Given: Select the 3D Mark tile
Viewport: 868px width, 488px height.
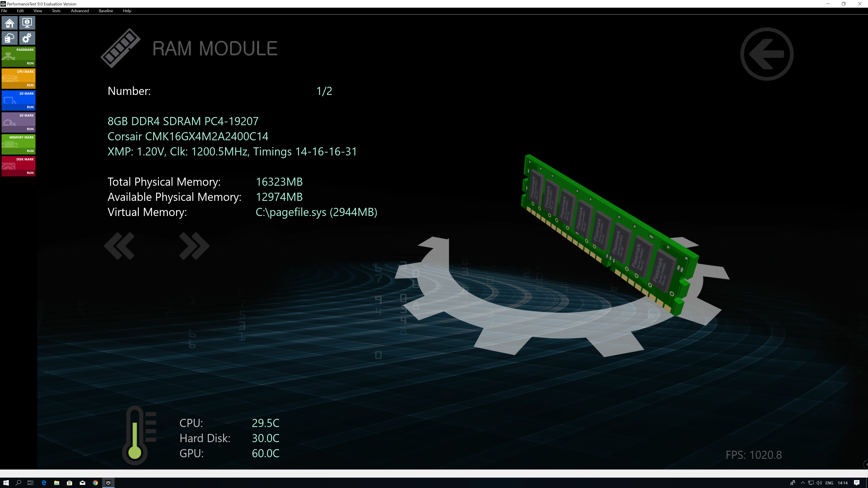Looking at the screenshot, I should click(19, 122).
